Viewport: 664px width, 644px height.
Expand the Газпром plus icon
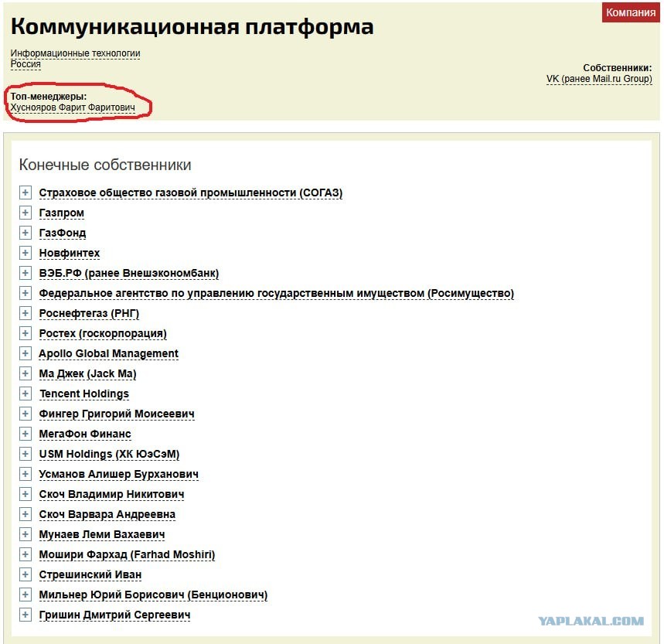25,213
